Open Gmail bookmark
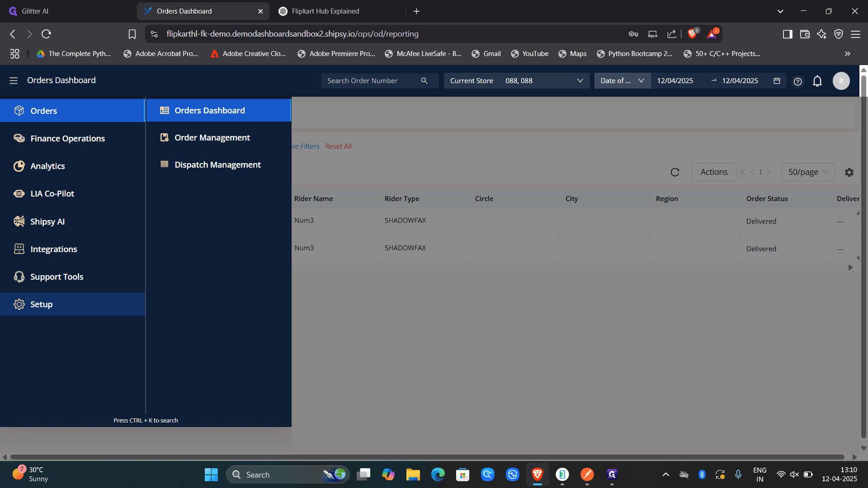Viewport: 868px width, 488px height. 486,53
